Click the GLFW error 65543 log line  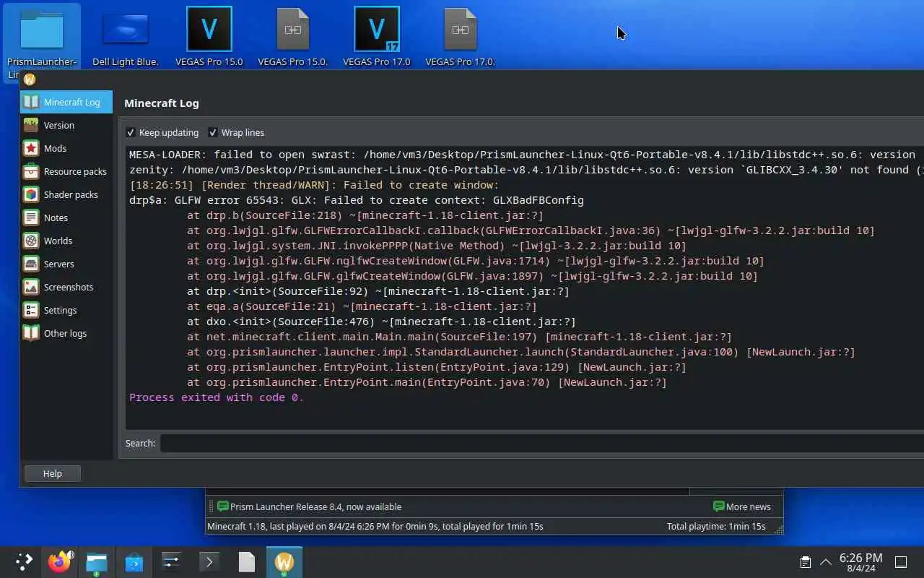click(357, 200)
